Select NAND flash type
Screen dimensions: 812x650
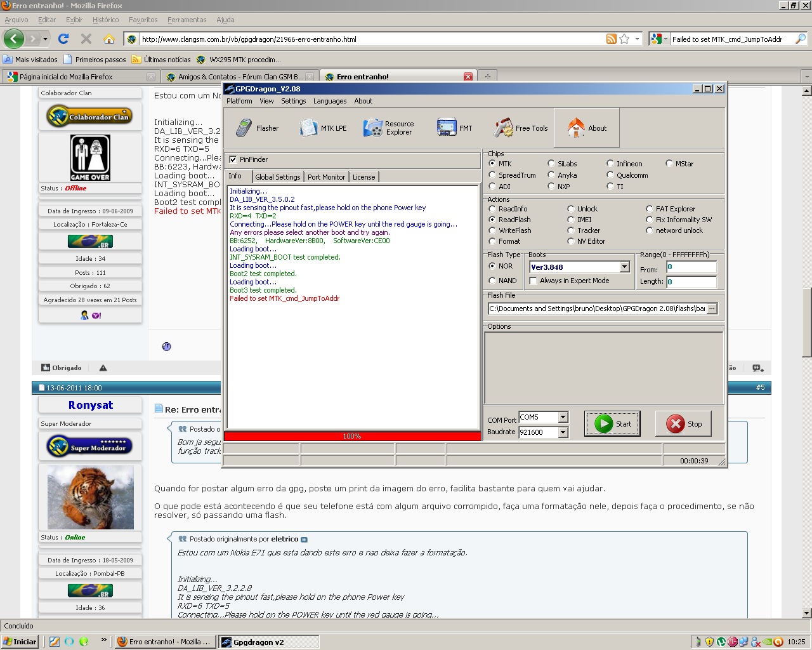coord(492,281)
